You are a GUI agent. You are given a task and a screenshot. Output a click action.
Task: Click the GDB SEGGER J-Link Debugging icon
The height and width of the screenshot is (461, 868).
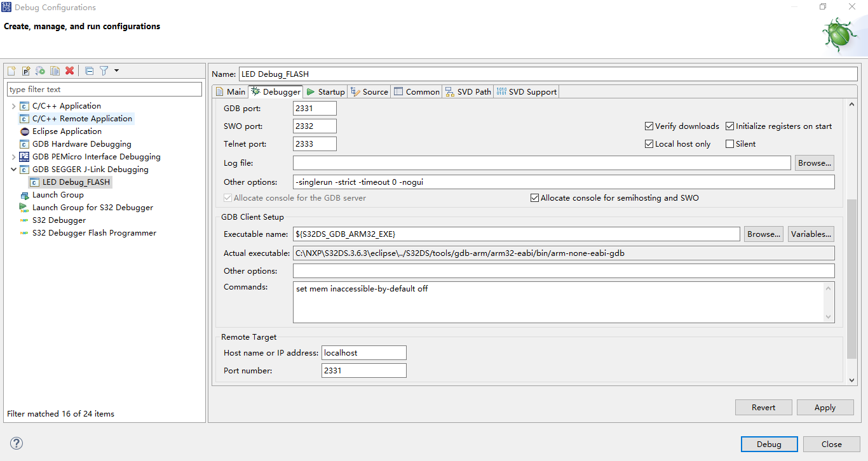24,170
